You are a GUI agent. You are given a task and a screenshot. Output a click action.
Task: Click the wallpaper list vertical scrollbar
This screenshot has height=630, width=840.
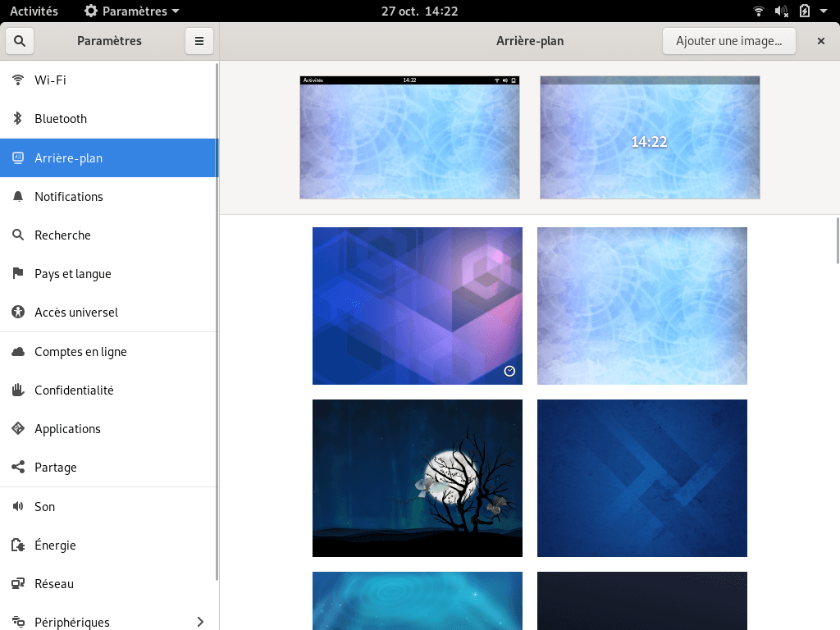pos(838,240)
